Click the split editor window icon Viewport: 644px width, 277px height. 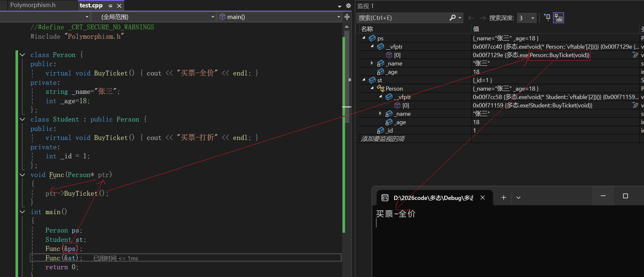347,17
